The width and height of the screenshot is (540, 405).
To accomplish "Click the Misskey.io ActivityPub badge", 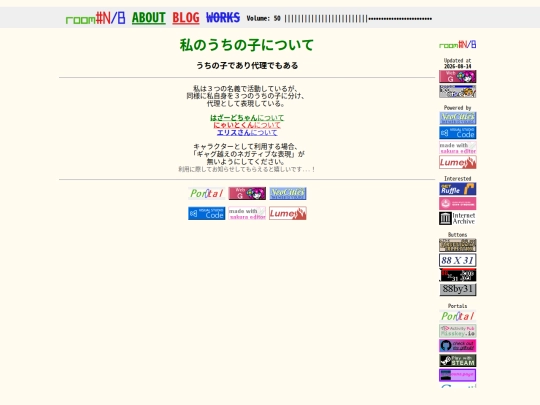I will (458, 331).
